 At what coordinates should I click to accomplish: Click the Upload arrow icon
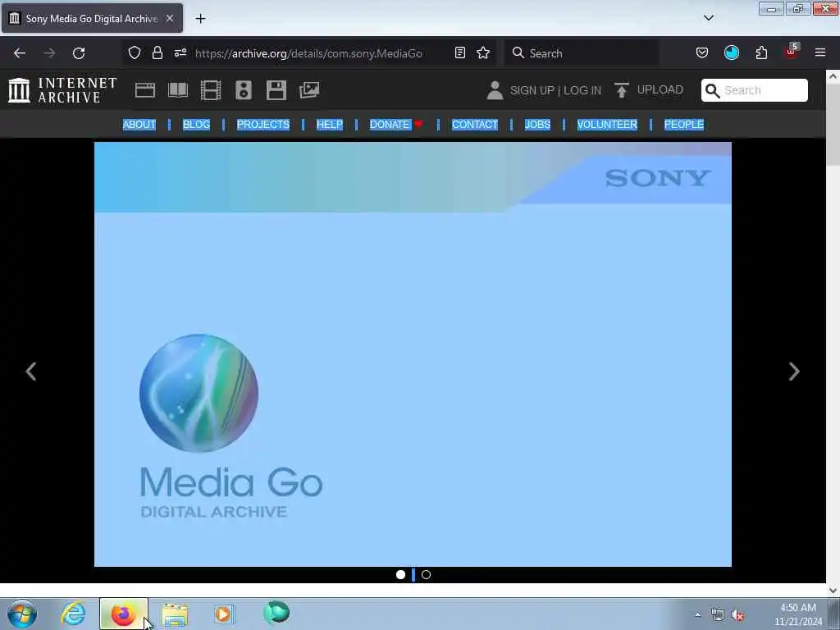pos(622,90)
